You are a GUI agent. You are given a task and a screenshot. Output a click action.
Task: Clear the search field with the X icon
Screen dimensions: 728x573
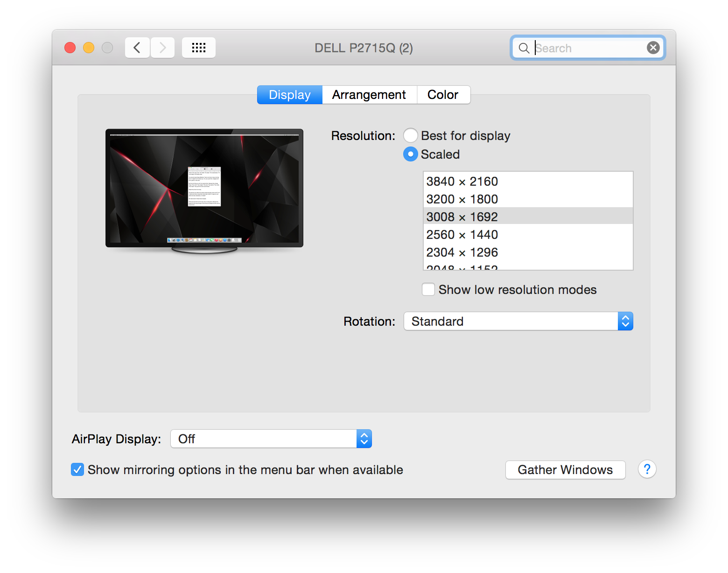coord(653,48)
